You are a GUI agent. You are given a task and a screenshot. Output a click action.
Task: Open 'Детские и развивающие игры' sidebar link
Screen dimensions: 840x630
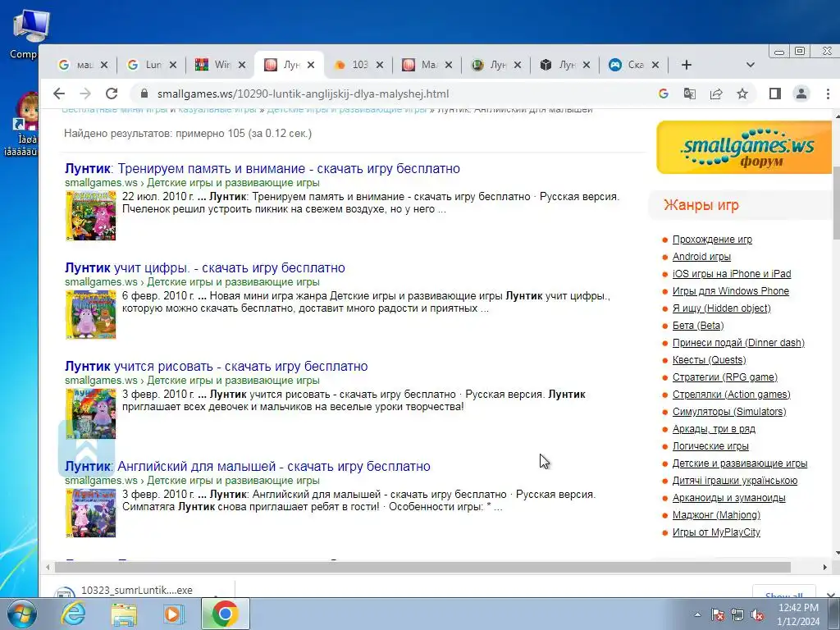pos(740,463)
